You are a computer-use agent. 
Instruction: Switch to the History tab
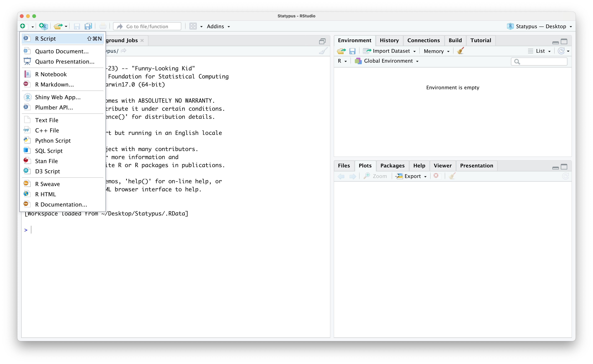[x=389, y=40]
